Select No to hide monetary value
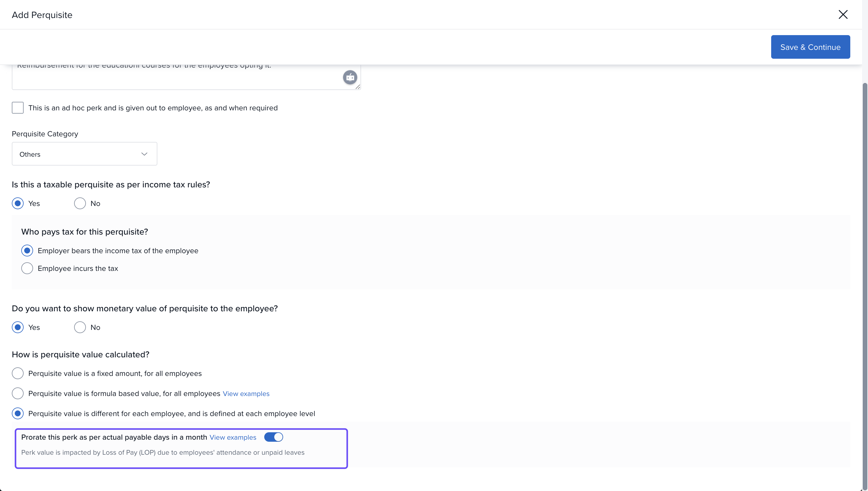 click(80, 328)
